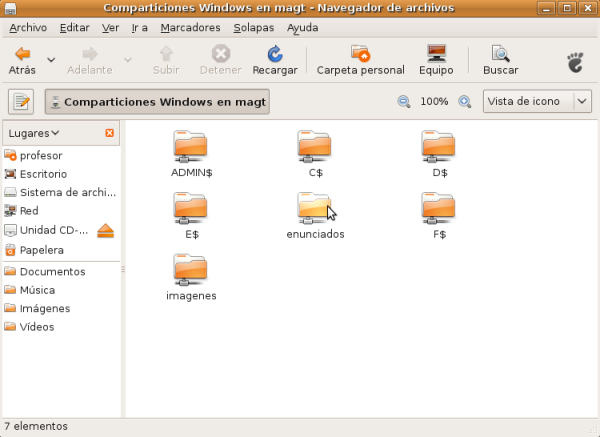Go back with the Atrás button
Viewport: 600px width, 437px height.
tap(22, 59)
